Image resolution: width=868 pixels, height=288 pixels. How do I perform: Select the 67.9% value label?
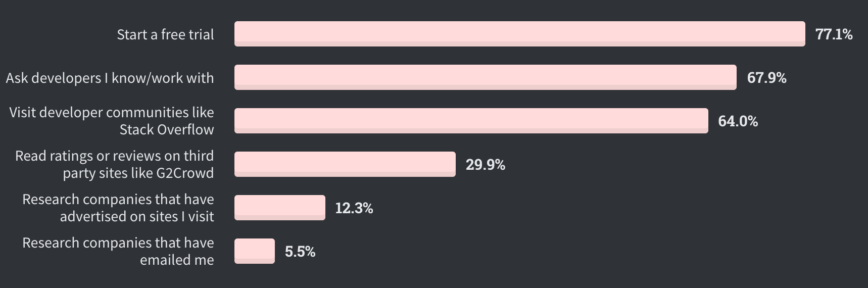click(x=766, y=78)
